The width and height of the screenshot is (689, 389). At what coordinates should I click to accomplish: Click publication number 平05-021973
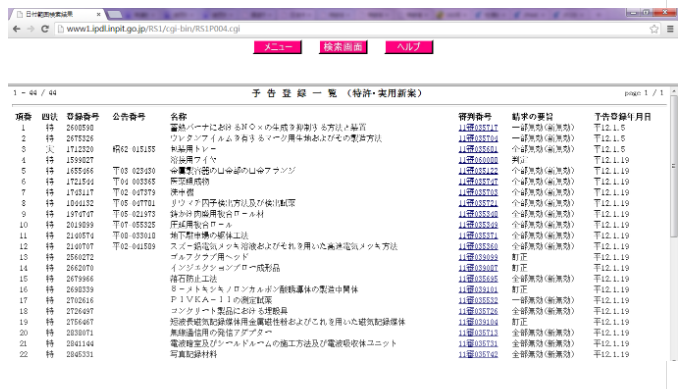point(134,214)
